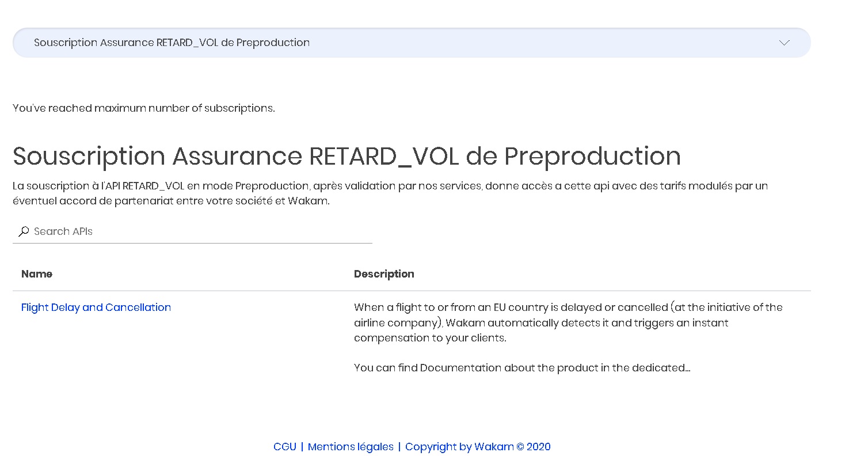Expand the product selector bar at top
Viewport: 868px width, 456px height.
click(412, 43)
